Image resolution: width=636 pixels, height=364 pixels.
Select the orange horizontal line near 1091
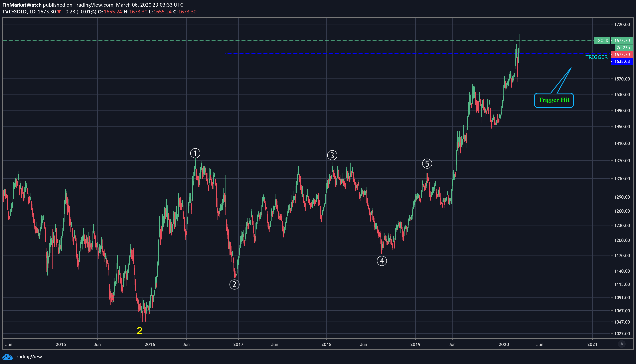(x=261, y=298)
